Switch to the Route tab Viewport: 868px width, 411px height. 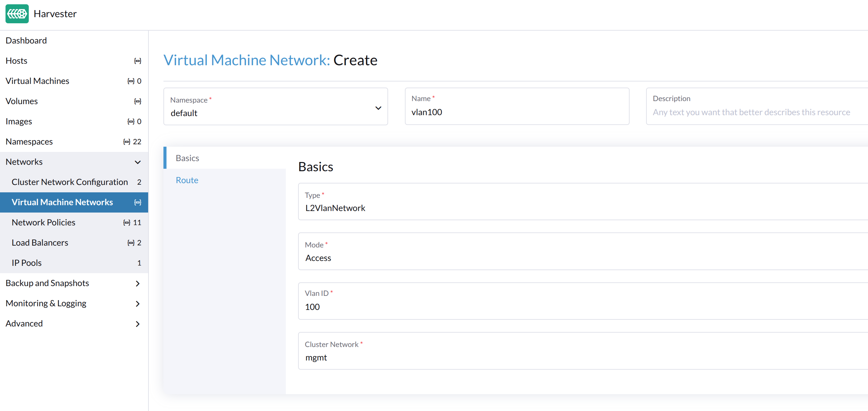point(187,180)
